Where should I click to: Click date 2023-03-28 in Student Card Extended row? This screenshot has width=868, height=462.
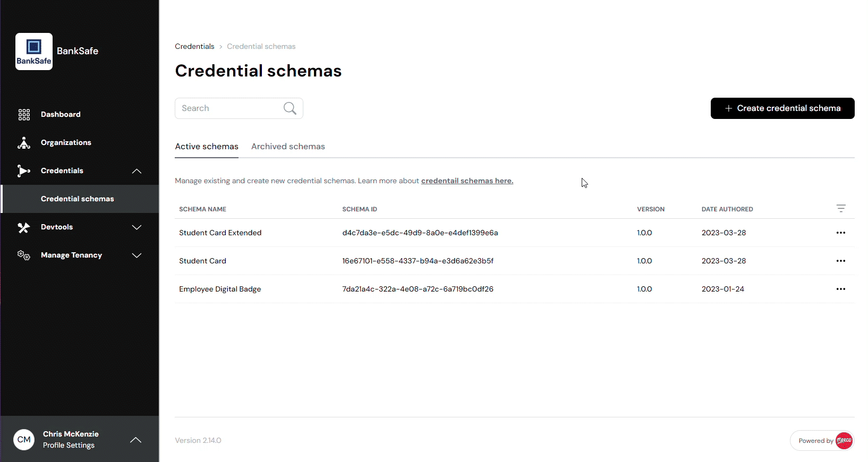click(724, 233)
